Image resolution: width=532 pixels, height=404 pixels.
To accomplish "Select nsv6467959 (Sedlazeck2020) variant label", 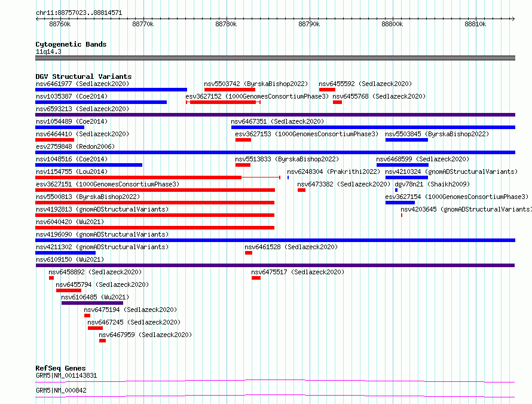I will click(145, 335).
